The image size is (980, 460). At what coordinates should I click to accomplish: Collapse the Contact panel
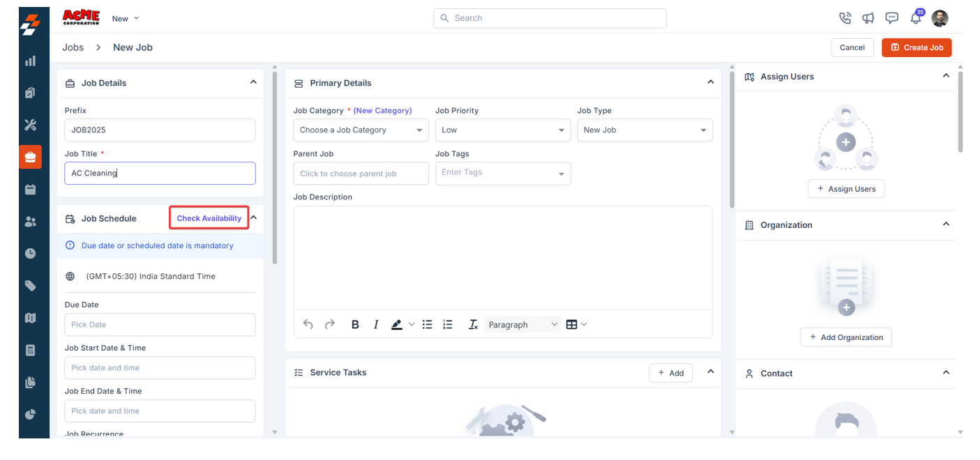(946, 372)
